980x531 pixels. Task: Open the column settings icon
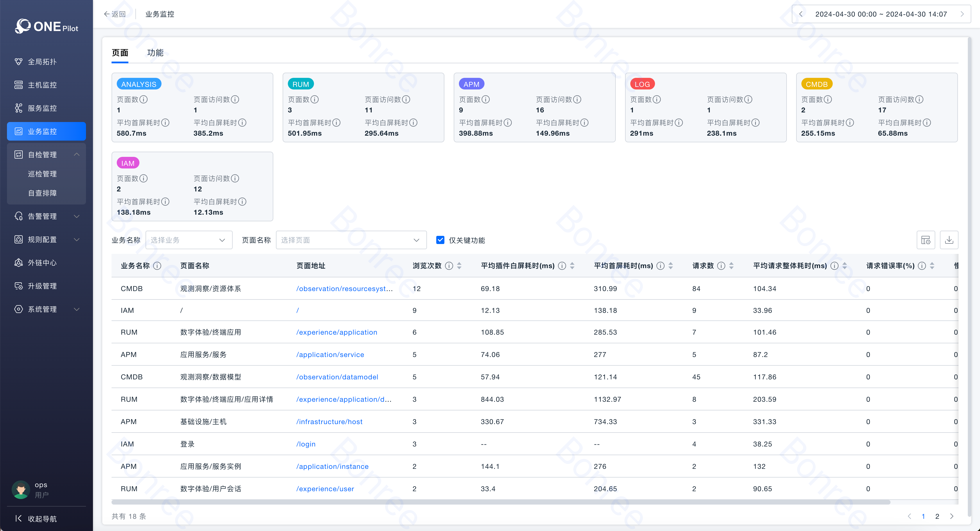tap(926, 240)
